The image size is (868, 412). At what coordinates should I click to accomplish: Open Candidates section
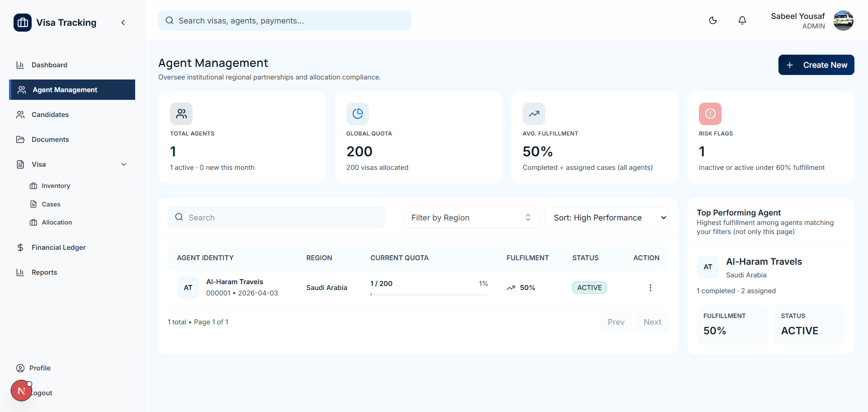coord(72,115)
